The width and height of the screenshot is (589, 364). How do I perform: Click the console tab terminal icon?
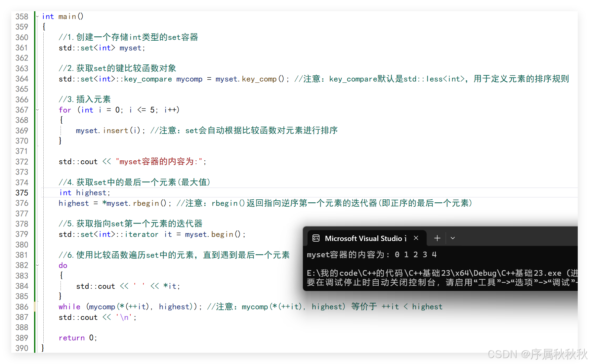316,238
